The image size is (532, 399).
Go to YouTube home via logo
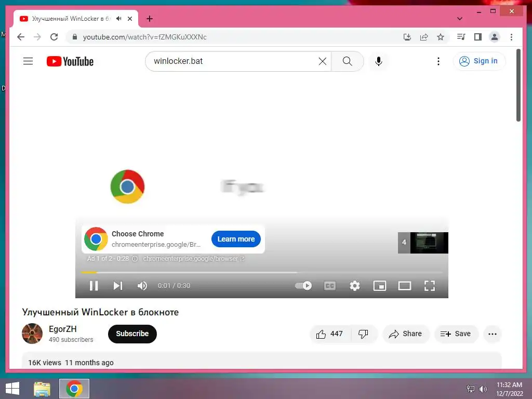point(70,61)
